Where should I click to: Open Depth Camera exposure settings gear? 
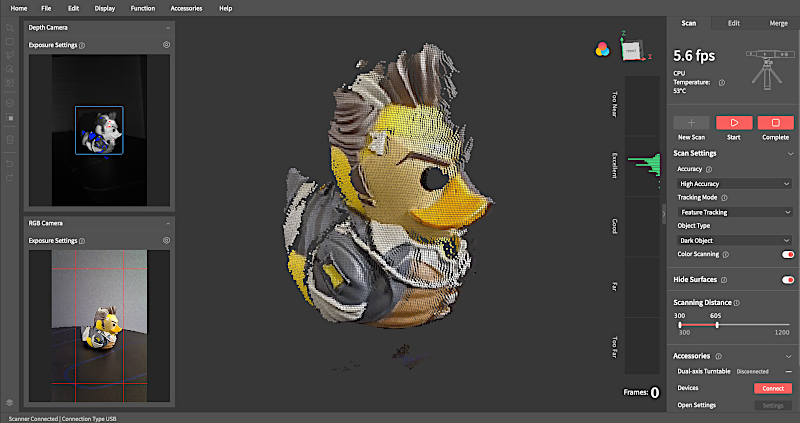pos(166,45)
